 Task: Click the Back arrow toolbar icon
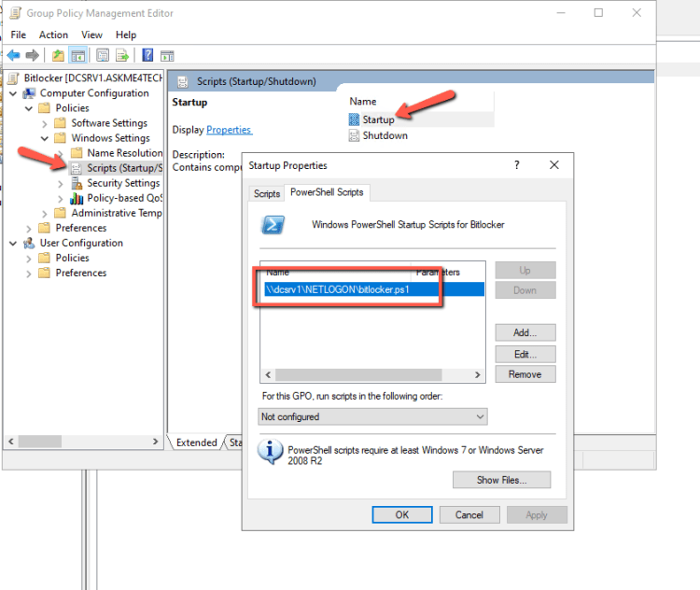(x=13, y=56)
